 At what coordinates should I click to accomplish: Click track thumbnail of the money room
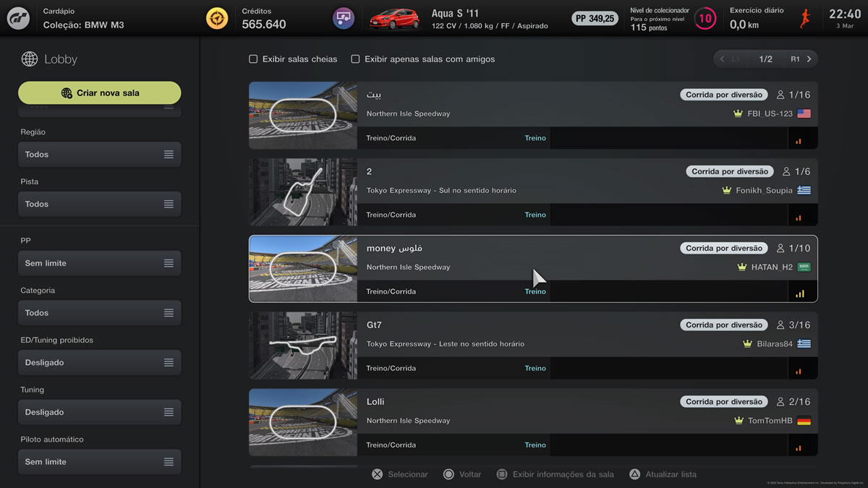tap(303, 268)
